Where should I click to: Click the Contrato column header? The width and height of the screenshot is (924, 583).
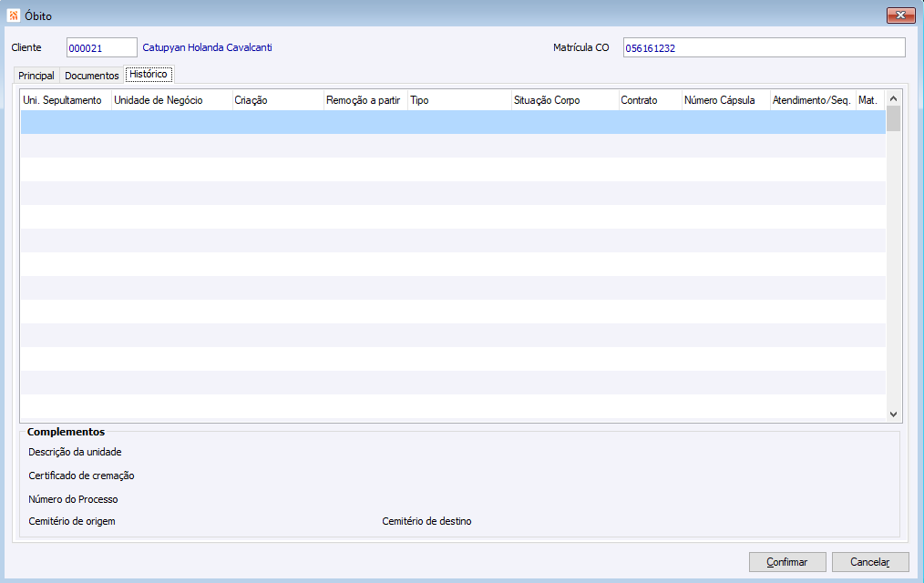(650, 100)
